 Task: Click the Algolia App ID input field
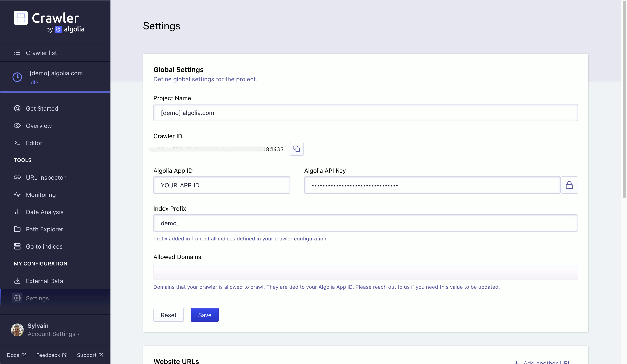click(222, 185)
